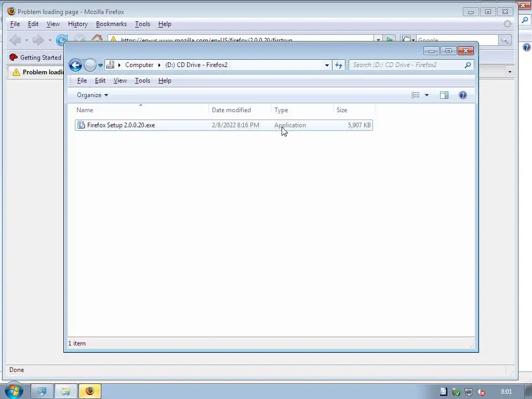Open the Explorer Tools menu
The image size is (532, 399).
[x=142, y=81]
